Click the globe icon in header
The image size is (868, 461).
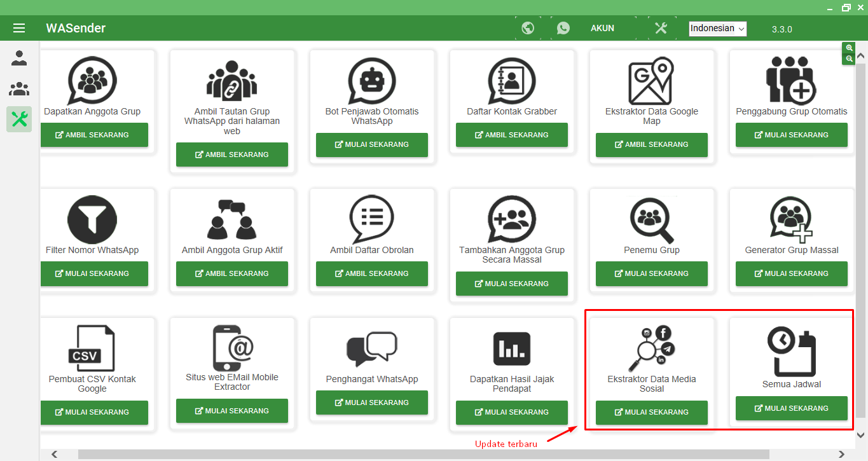[527, 28]
